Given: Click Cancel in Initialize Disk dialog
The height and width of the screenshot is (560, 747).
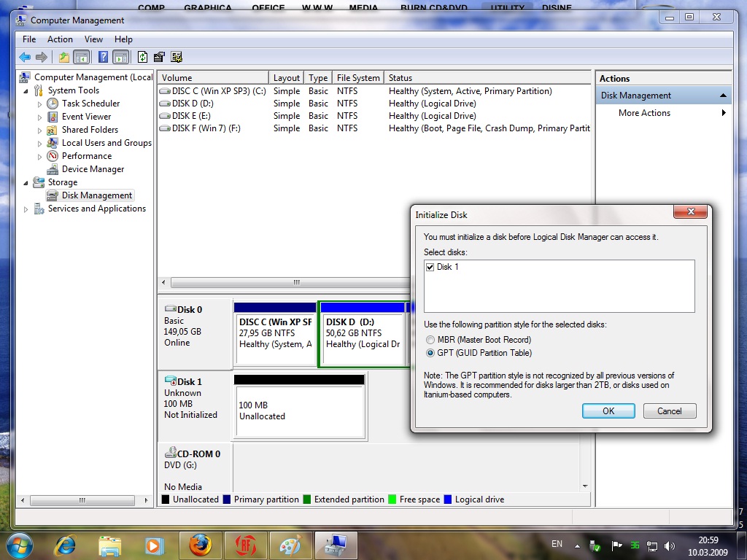Looking at the screenshot, I should [670, 411].
